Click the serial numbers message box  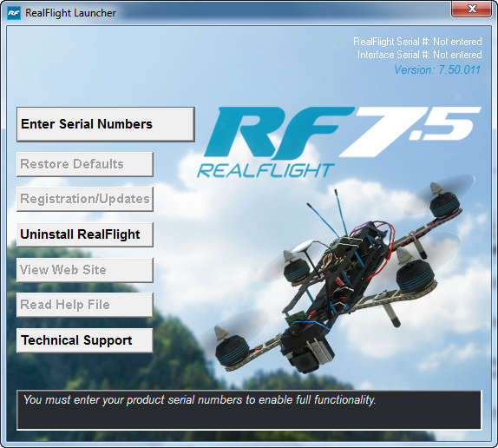[x=249, y=410]
